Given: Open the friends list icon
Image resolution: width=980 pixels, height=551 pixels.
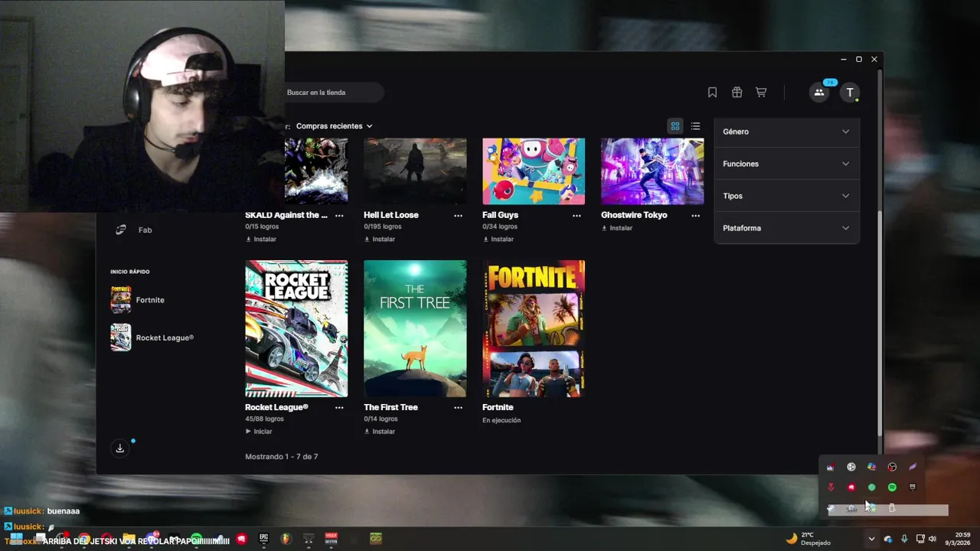Looking at the screenshot, I should [x=819, y=93].
